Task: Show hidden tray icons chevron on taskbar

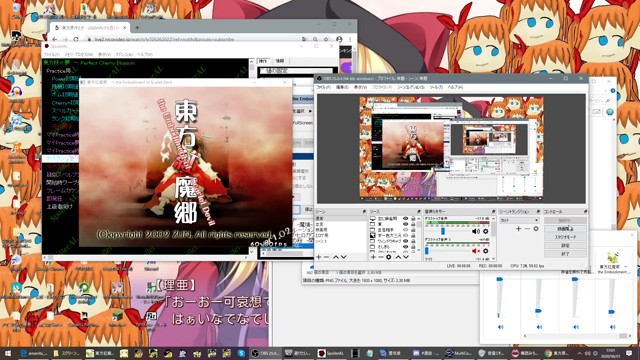Action: [x=580, y=353]
